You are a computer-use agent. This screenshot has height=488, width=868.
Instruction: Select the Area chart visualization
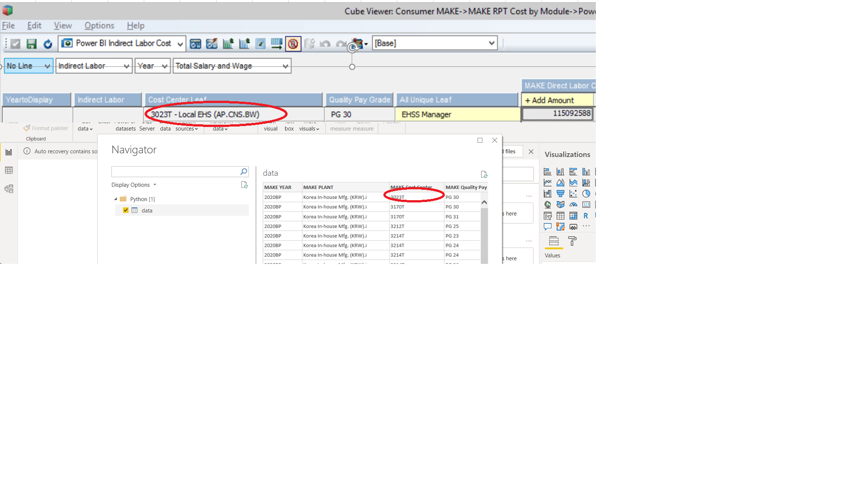tap(560, 183)
